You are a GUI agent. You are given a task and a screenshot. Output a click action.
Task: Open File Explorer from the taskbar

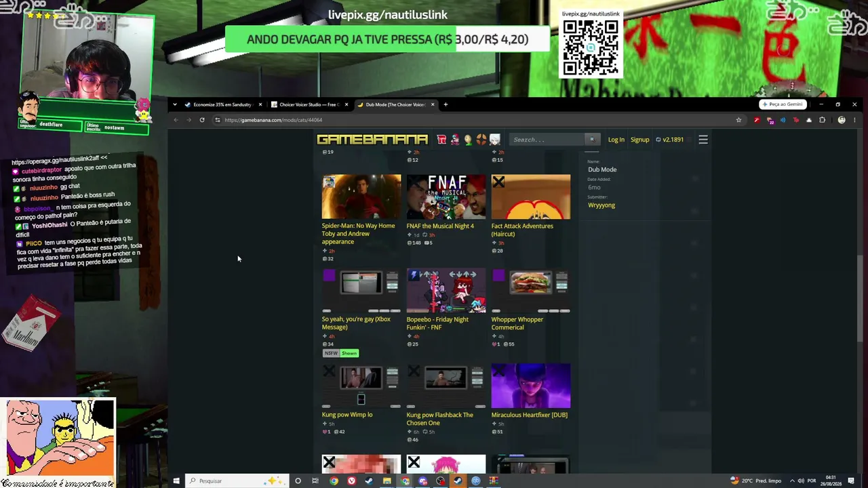point(387,481)
